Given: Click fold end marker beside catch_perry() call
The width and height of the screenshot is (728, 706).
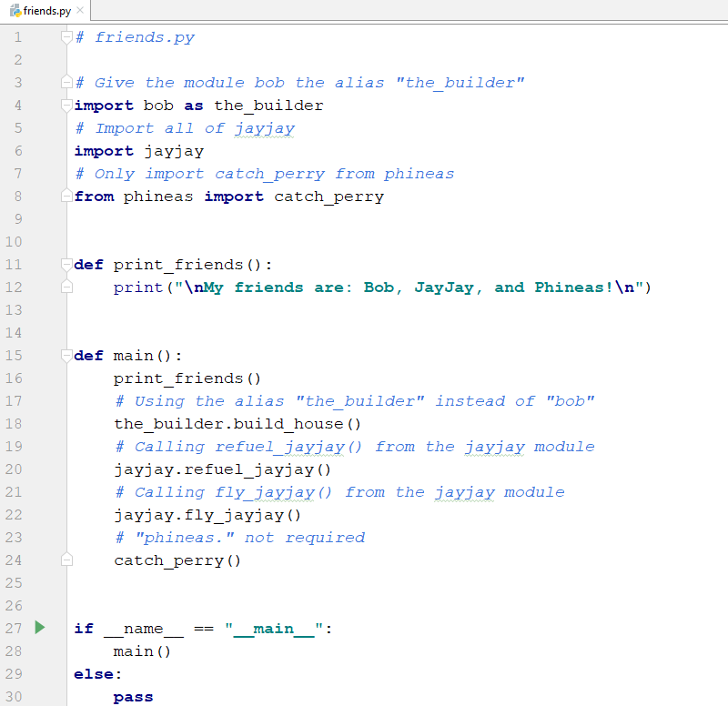Looking at the screenshot, I should tap(66, 560).
